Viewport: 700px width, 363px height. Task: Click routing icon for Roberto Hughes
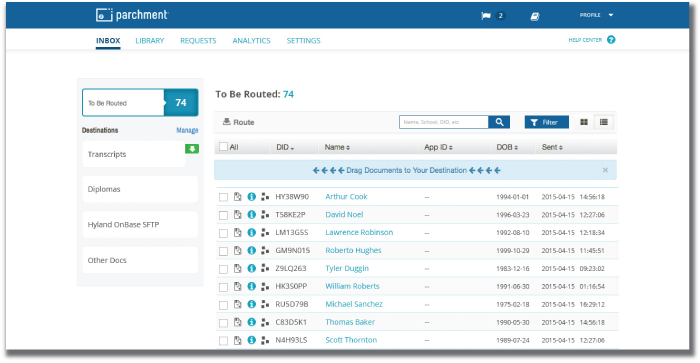(265, 250)
